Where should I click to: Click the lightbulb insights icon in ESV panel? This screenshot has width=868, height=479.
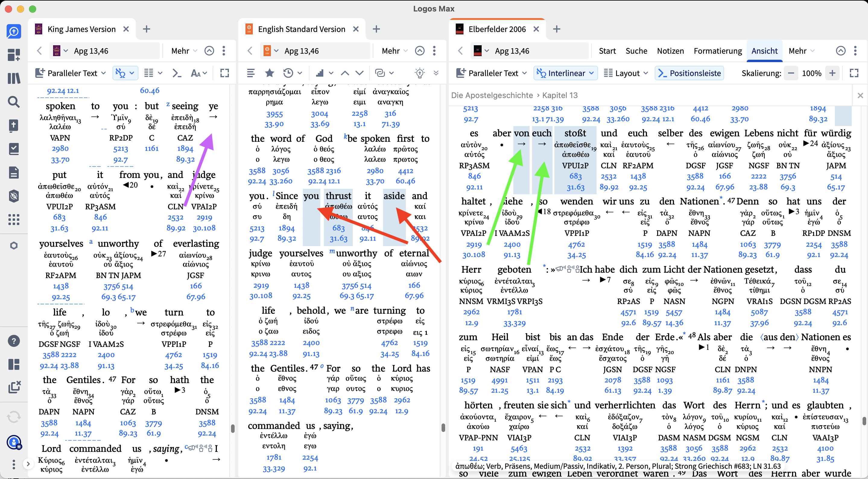coord(419,73)
